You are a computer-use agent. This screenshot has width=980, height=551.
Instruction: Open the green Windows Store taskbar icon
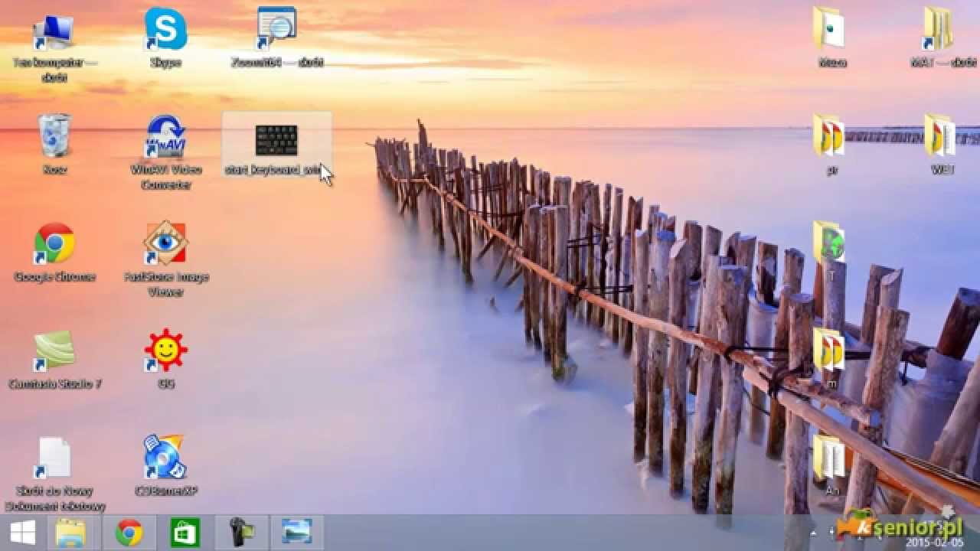coord(185,533)
